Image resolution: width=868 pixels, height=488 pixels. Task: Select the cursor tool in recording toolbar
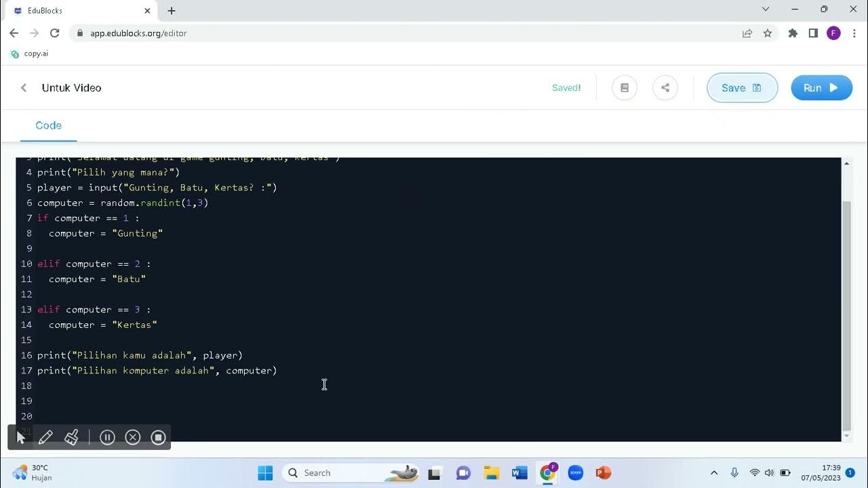(20, 437)
